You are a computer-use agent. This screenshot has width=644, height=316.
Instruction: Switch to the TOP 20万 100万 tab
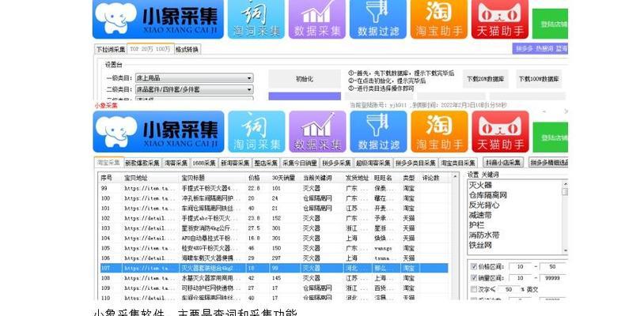click(x=150, y=49)
